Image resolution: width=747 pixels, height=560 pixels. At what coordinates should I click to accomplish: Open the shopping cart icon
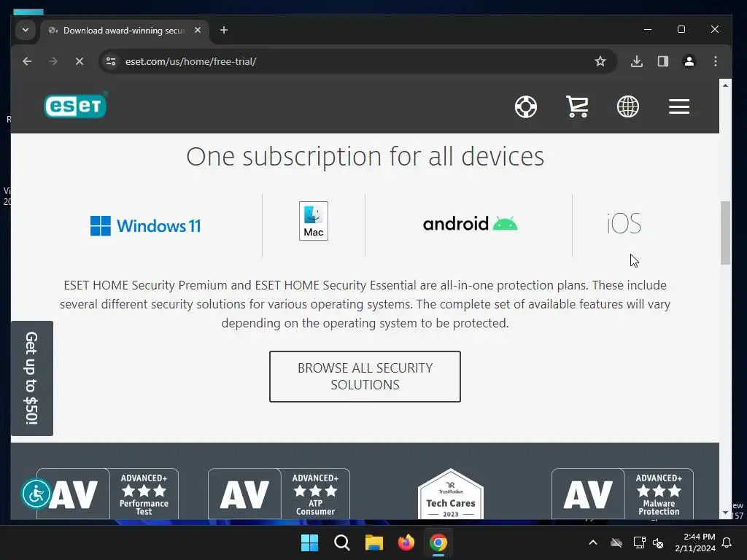click(x=577, y=106)
